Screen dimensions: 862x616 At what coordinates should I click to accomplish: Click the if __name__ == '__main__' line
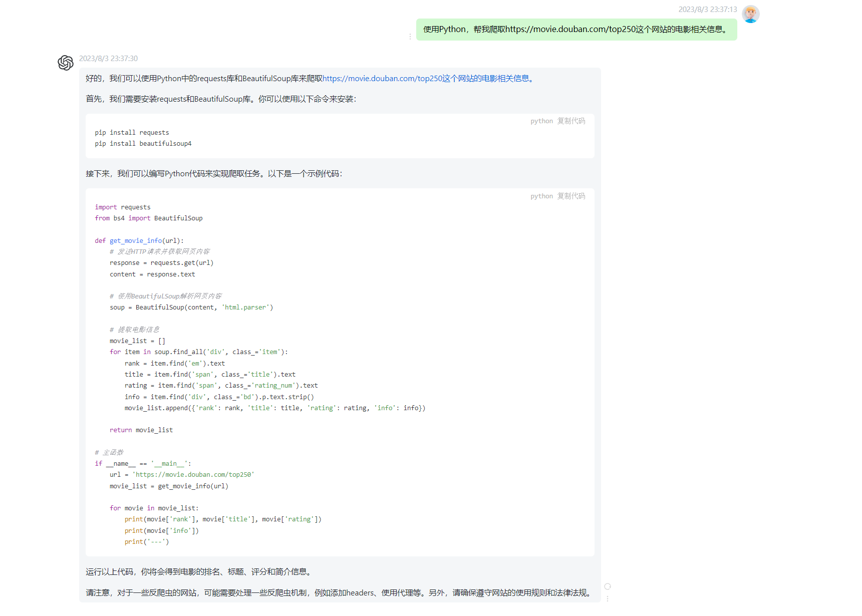click(x=143, y=464)
